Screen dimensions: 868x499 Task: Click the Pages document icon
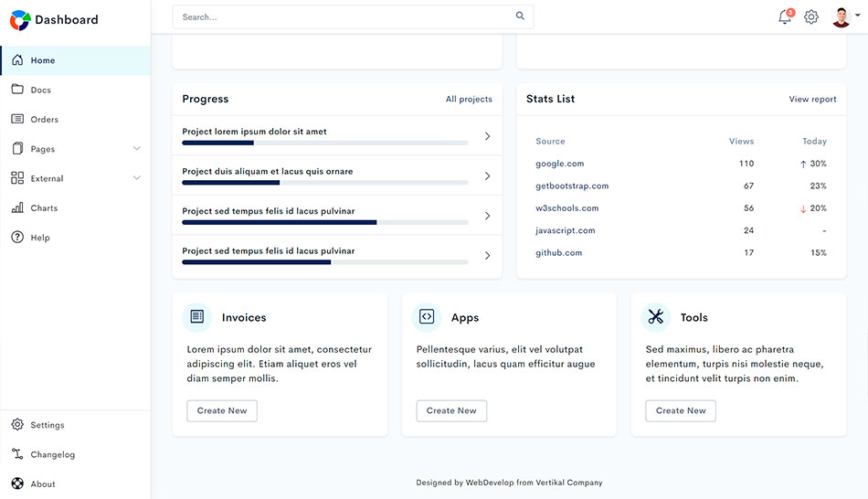(17, 148)
